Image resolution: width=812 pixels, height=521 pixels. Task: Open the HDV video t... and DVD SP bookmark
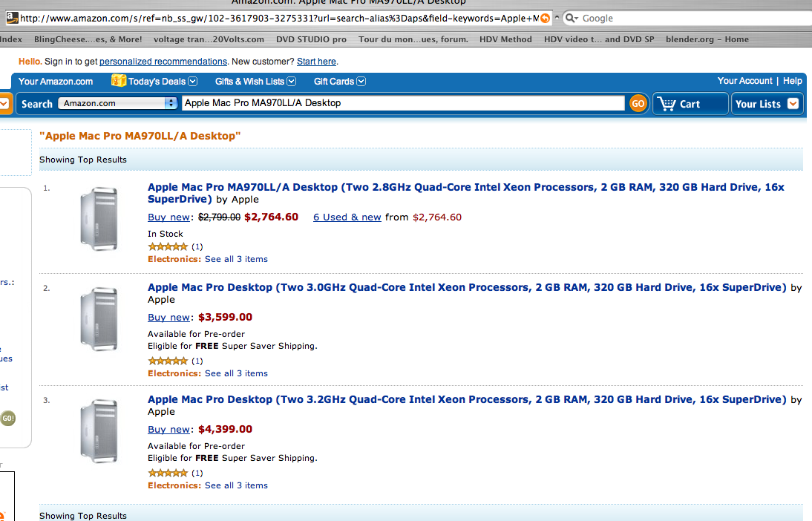coord(599,39)
